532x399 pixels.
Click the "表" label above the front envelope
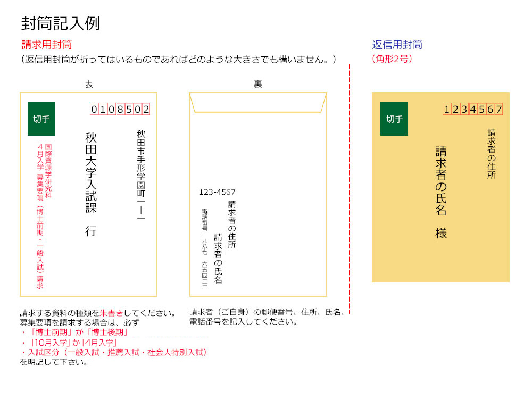pyautogui.click(x=89, y=84)
